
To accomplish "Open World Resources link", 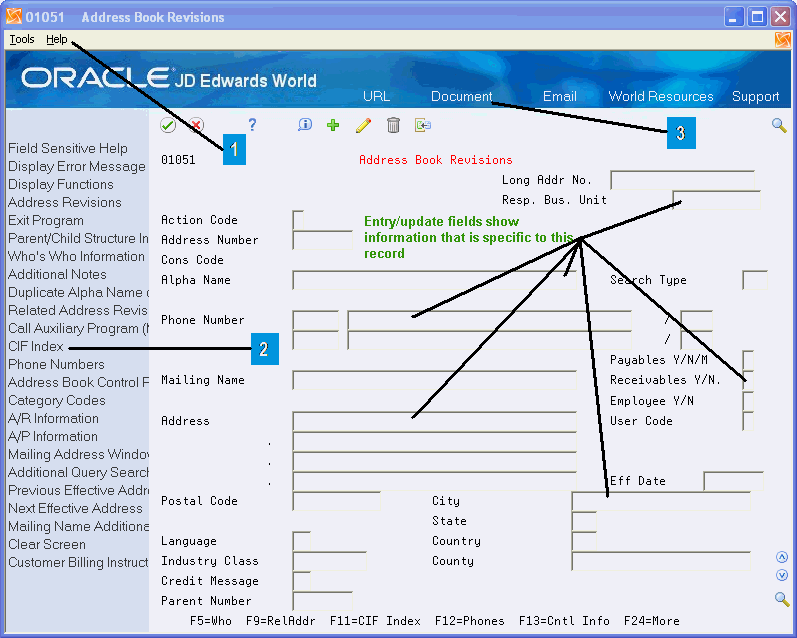I will (661, 96).
